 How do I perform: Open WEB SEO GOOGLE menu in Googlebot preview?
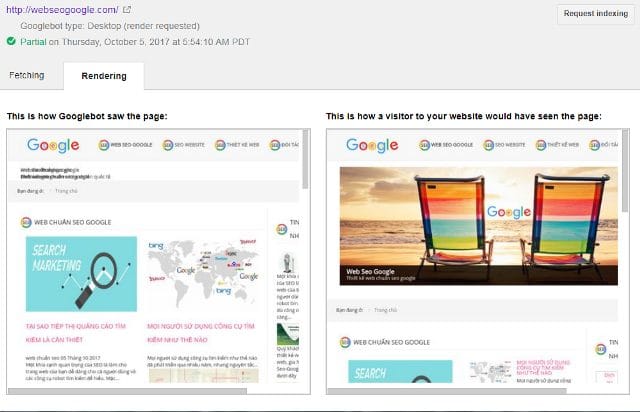coord(125,145)
